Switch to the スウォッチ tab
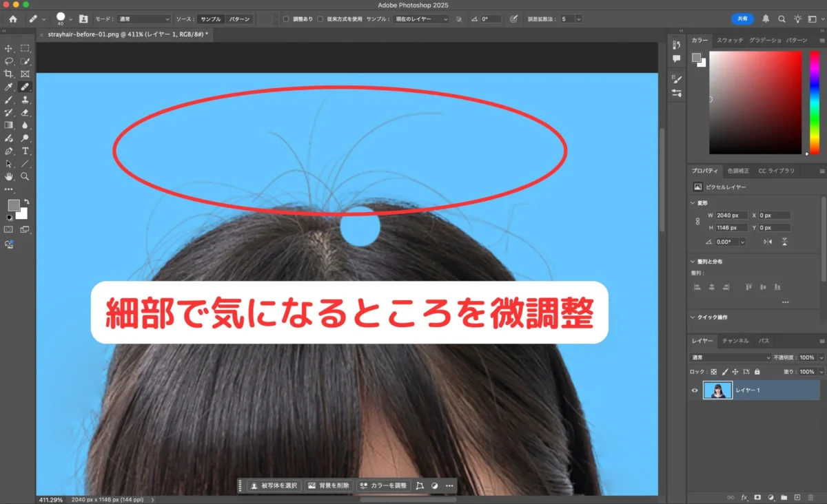Screen dimensions: 827x504 click(730, 41)
